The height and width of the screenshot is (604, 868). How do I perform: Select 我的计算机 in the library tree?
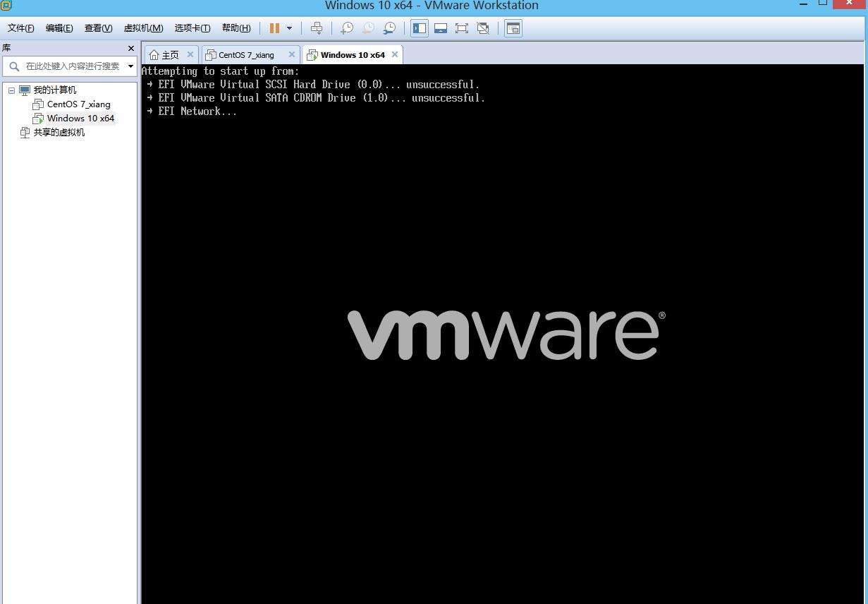(x=54, y=90)
